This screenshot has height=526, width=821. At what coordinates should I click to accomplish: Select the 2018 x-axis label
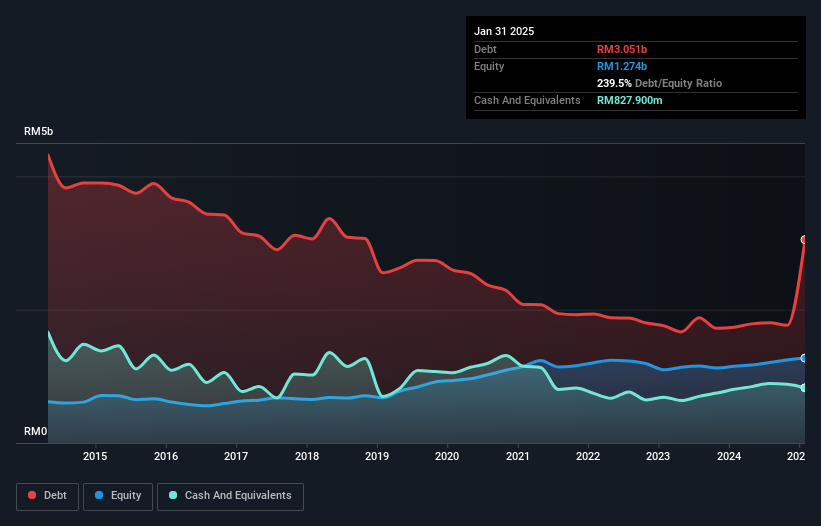coord(307,456)
